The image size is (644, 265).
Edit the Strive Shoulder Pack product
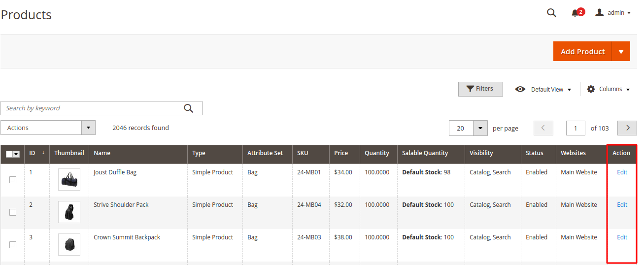[622, 205]
